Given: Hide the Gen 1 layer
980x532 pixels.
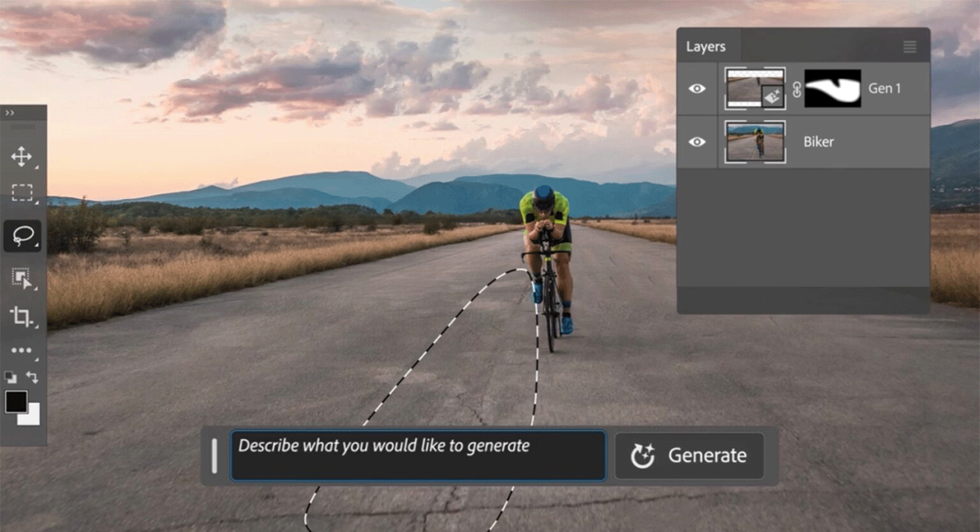Looking at the screenshot, I should [x=696, y=89].
